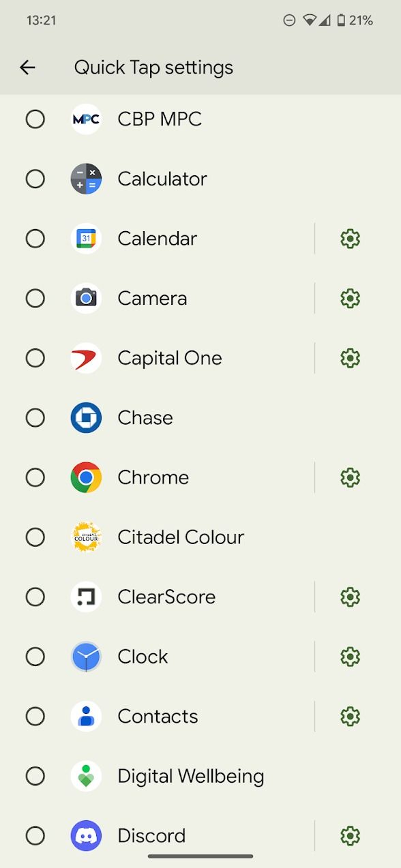Go back from Quick Tap settings
This screenshot has height=868, width=401.
(x=27, y=67)
